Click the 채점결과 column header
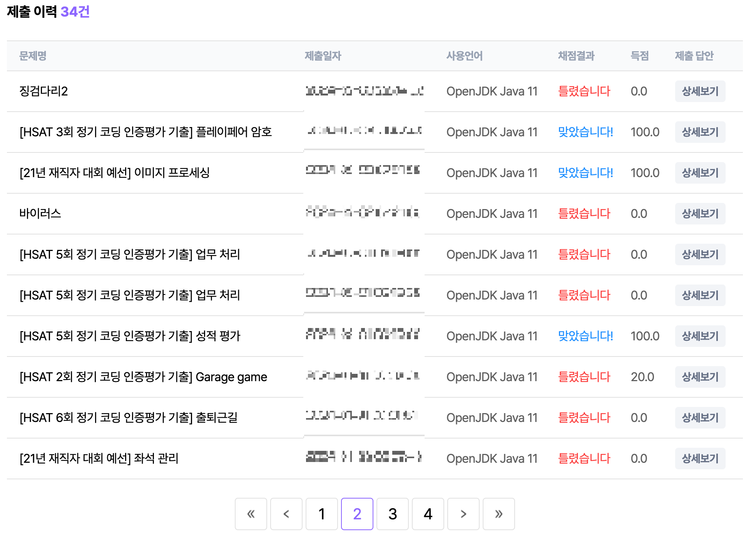This screenshot has height=539, width=756. pos(576,56)
